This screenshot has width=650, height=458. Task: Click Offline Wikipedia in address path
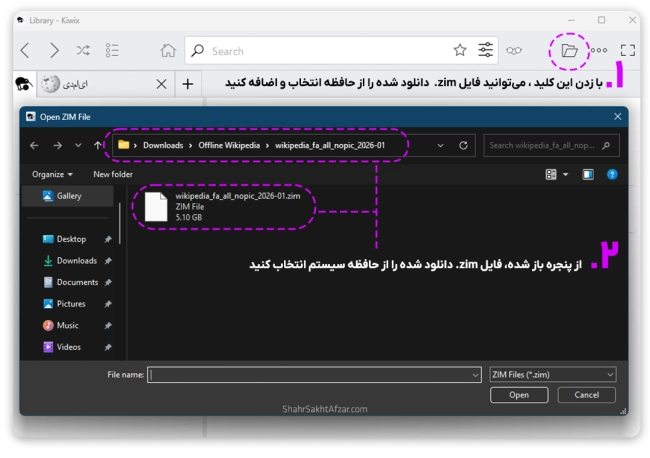(229, 145)
